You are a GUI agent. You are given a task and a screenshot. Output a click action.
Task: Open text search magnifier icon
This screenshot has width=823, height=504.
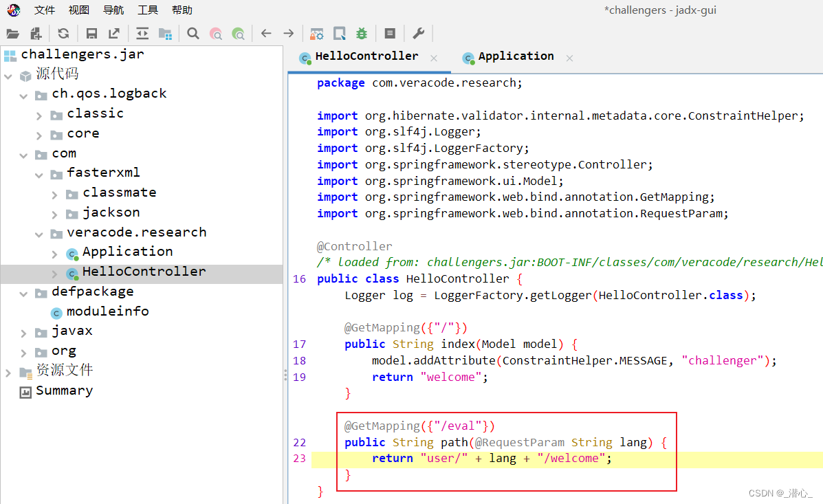click(193, 34)
